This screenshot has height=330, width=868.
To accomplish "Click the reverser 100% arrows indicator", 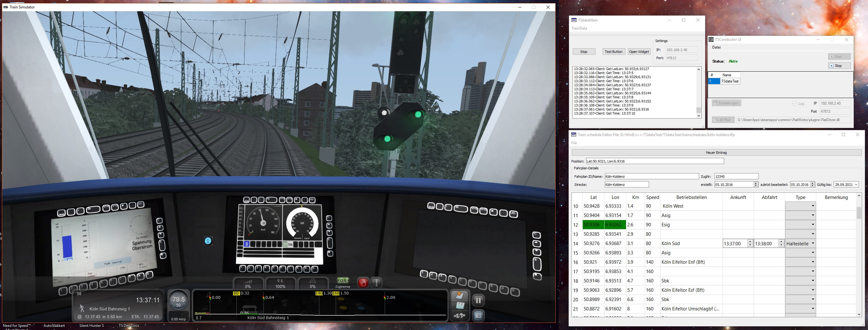I will pos(280,284).
